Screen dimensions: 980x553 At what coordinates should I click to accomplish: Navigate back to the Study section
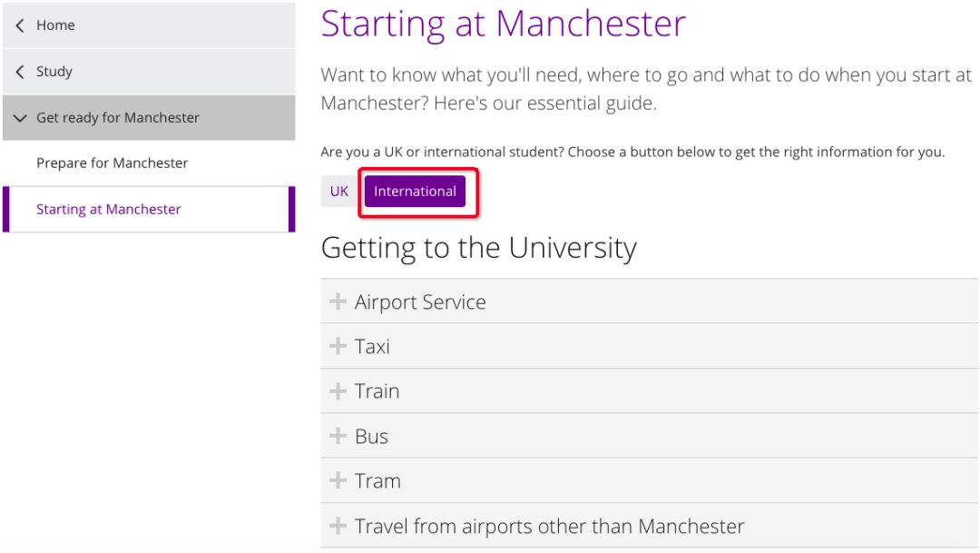(x=54, y=72)
